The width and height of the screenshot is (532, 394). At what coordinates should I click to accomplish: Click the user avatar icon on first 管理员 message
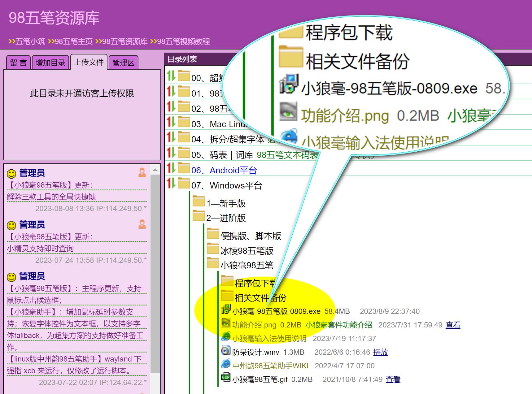point(142,172)
